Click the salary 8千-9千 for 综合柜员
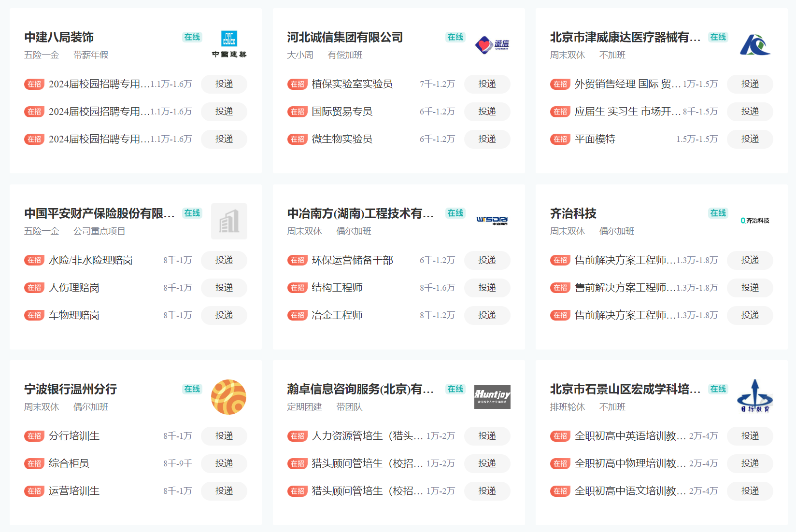 (x=178, y=463)
